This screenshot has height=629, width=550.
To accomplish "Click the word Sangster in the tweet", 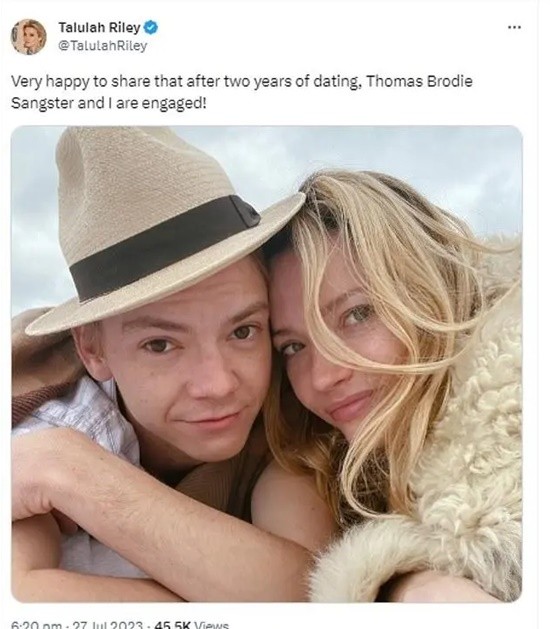I will [43, 103].
